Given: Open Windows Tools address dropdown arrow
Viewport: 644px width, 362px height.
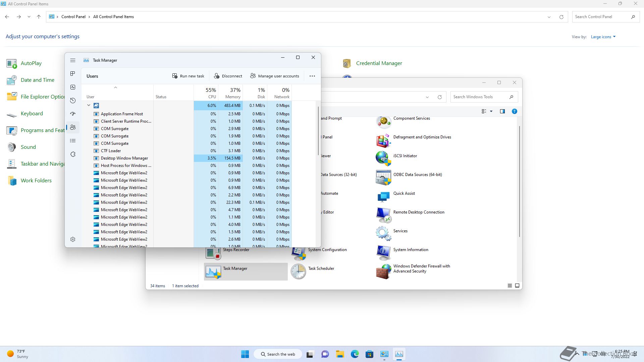Looking at the screenshot, I should coord(427,97).
